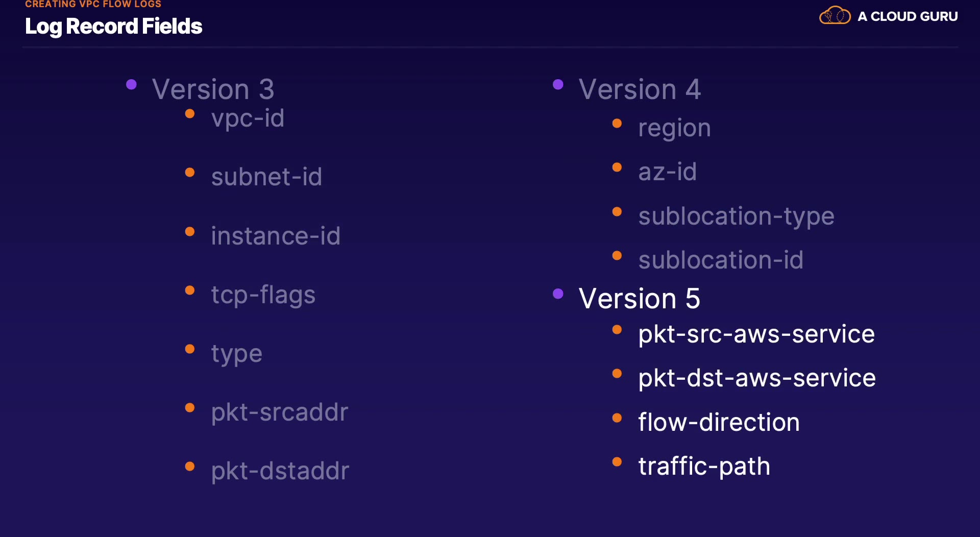This screenshot has width=980, height=537.
Task: Click the A Cloud Guru cloud logo icon
Action: click(835, 15)
